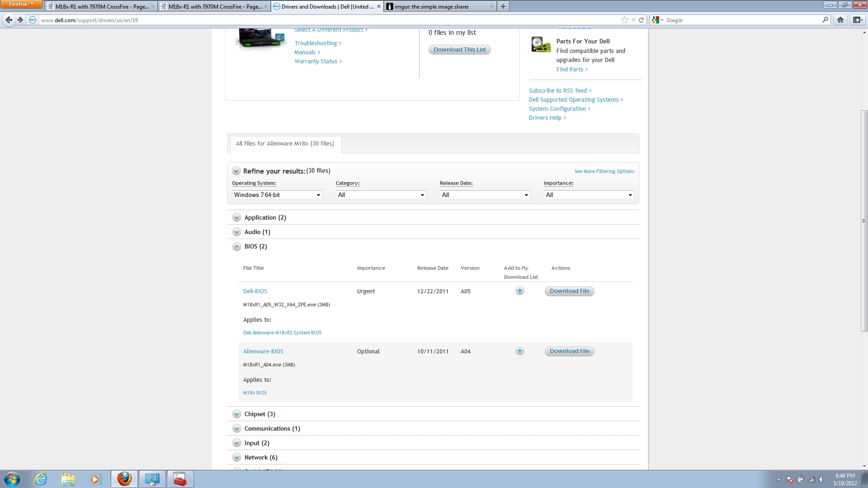Close the imgur tab
Image resolution: width=868 pixels, height=488 pixels.
491,6
